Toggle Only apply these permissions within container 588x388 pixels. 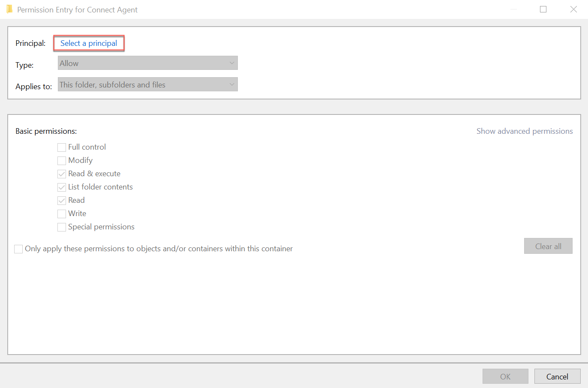[x=18, y=249]
